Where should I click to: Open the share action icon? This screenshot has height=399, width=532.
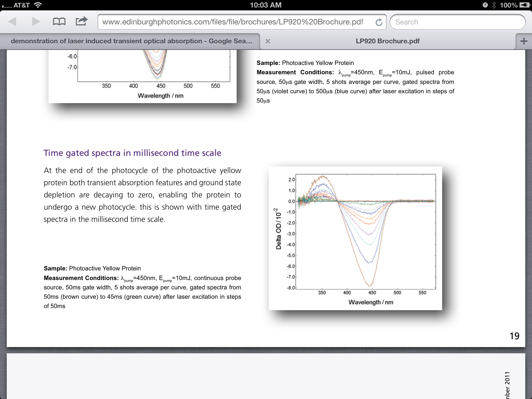(81, 21)
